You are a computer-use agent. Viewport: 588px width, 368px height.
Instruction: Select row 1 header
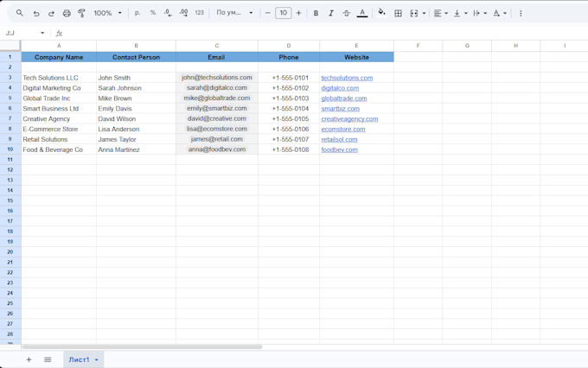tap(10, 57)
